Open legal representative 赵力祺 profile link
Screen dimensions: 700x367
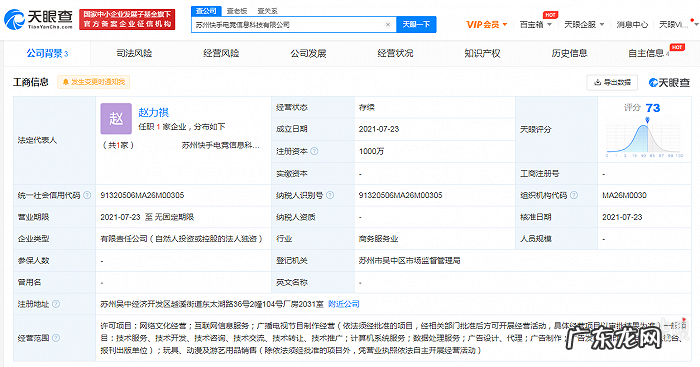click(153, 112)
